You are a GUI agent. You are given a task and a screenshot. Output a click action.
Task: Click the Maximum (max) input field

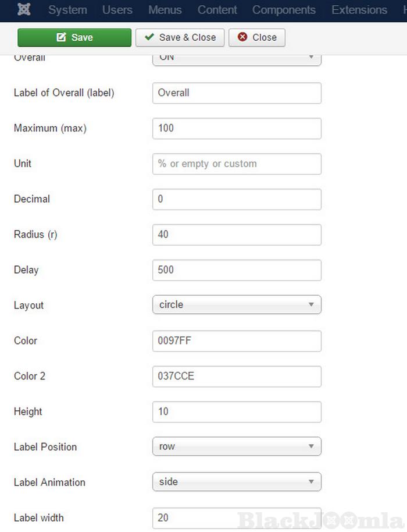(237, 129)
